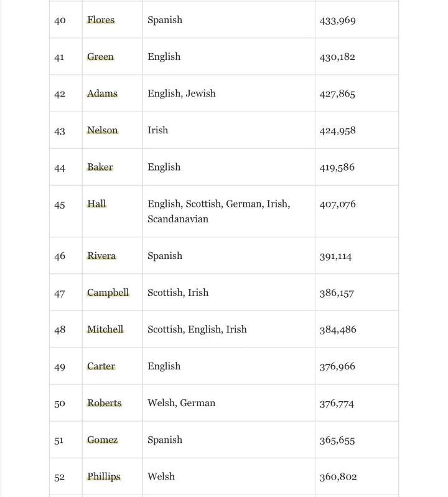This screenshot has height=497, width=448.
Task: Open the Roberts surname link
Action: [104, 403]
